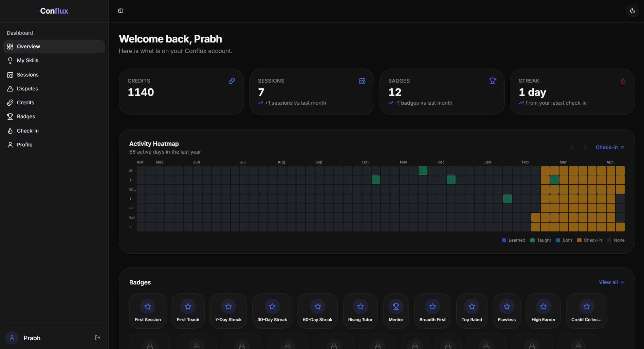Open My Skills in the sidebar
The height and width of the screenshot is (349, 644).
click(54, 60)
